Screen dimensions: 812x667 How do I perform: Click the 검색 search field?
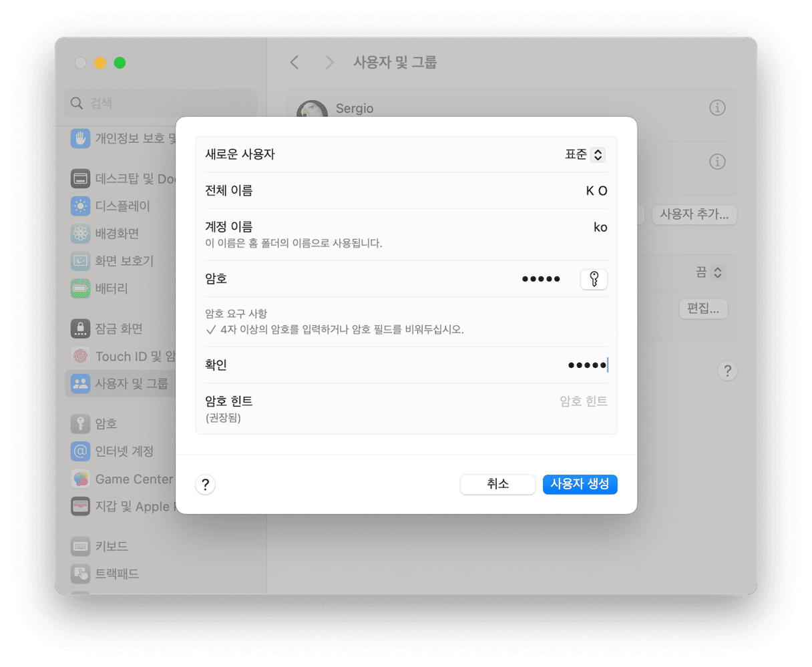161,103
